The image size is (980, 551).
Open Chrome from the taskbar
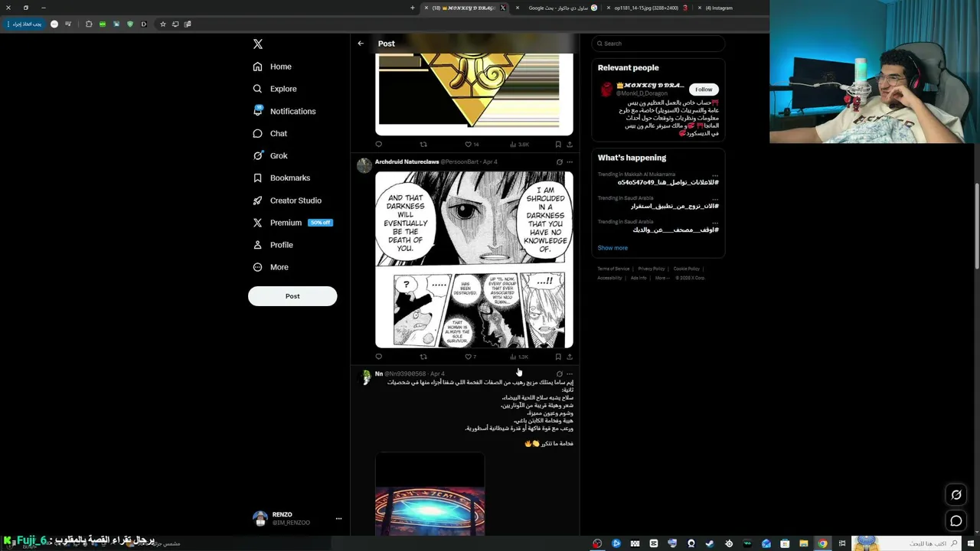(822, 543)
